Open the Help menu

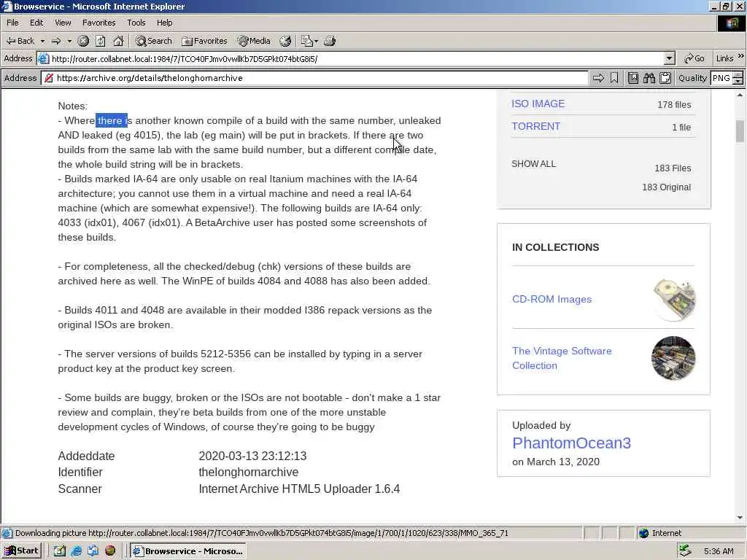(164, 23)
